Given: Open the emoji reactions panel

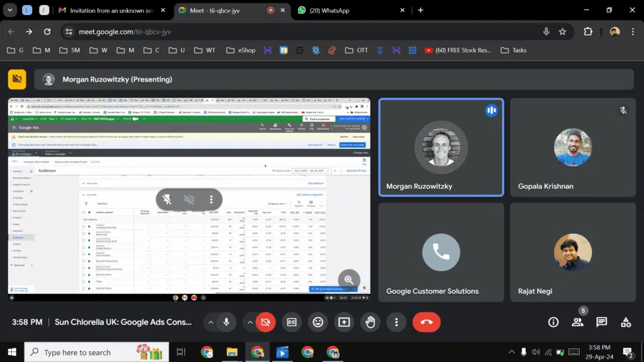Looking at the screenshot, I should point(318,322).
